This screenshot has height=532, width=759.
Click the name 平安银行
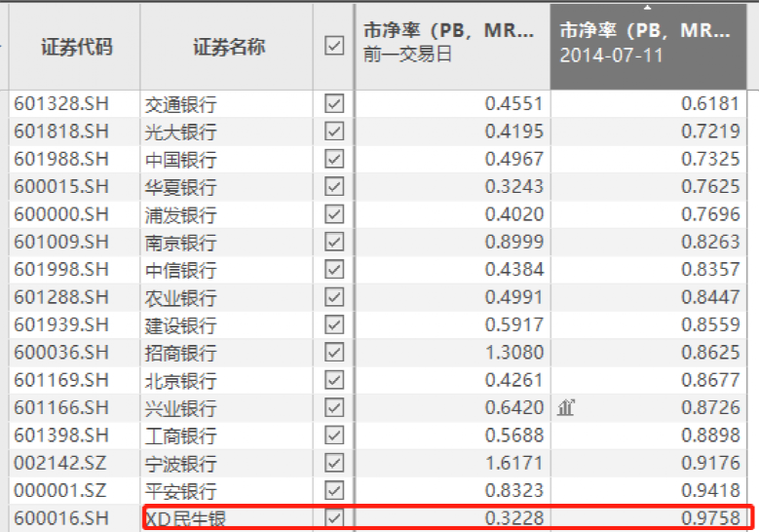(180, 491)
